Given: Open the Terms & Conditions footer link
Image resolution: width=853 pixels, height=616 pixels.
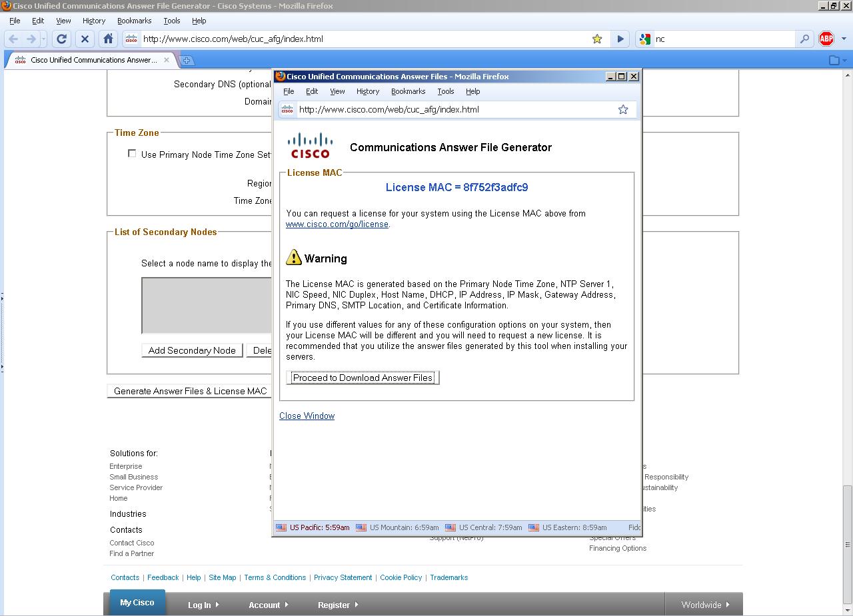Looking at the screenshot, I should click(275, 577).
